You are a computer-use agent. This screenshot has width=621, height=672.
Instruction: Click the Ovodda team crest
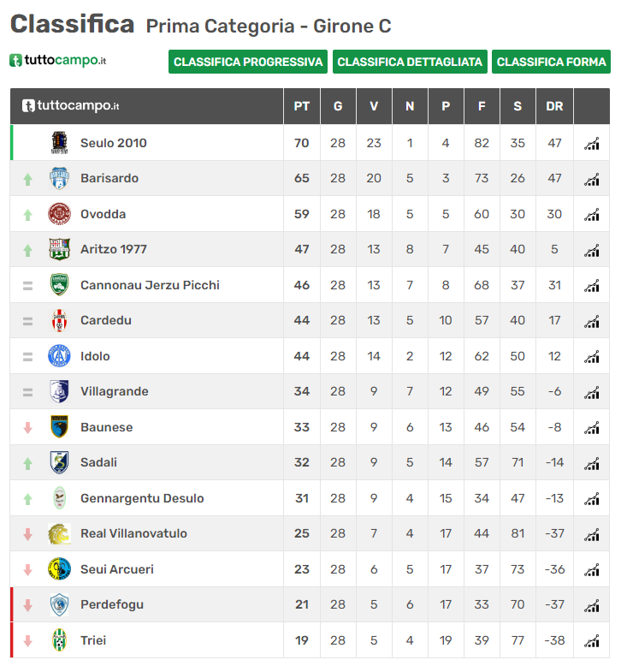(59, 214)
